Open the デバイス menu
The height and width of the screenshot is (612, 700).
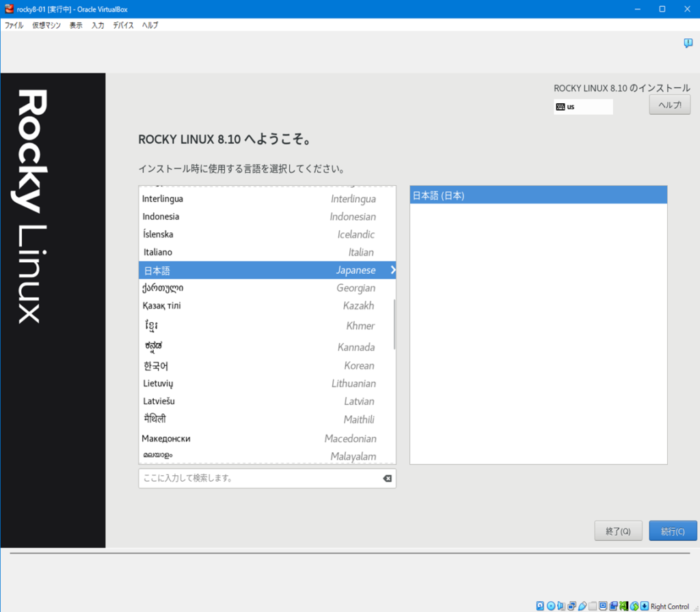coord(123,25)
